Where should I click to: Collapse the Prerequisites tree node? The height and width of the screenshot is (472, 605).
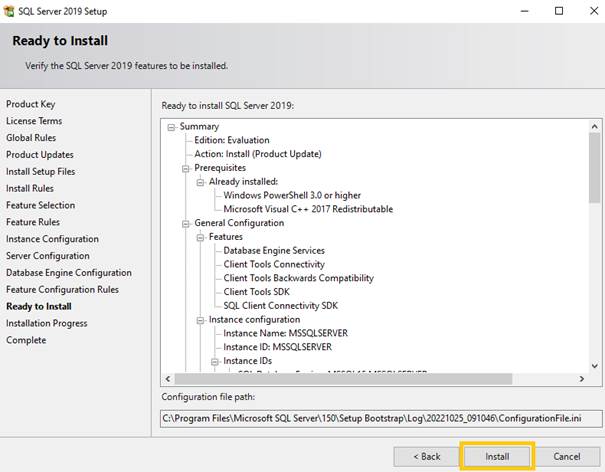(185, 168)
